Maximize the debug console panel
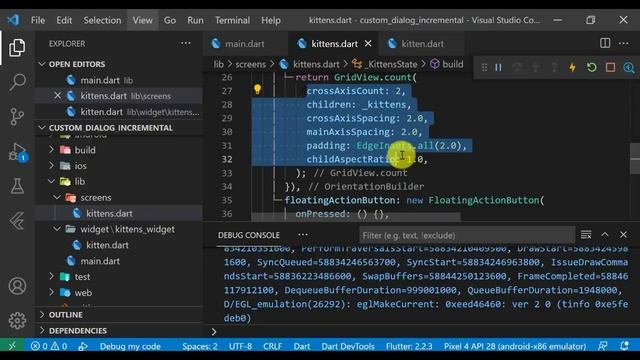 pyautogui.click(x=604, y=235)
